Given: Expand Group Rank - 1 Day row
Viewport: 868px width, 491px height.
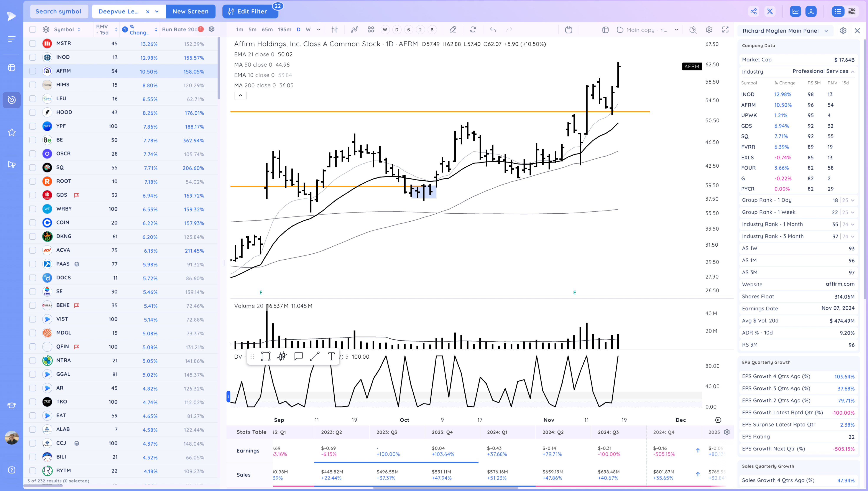Looking at the screenshot, I should 853,200.
